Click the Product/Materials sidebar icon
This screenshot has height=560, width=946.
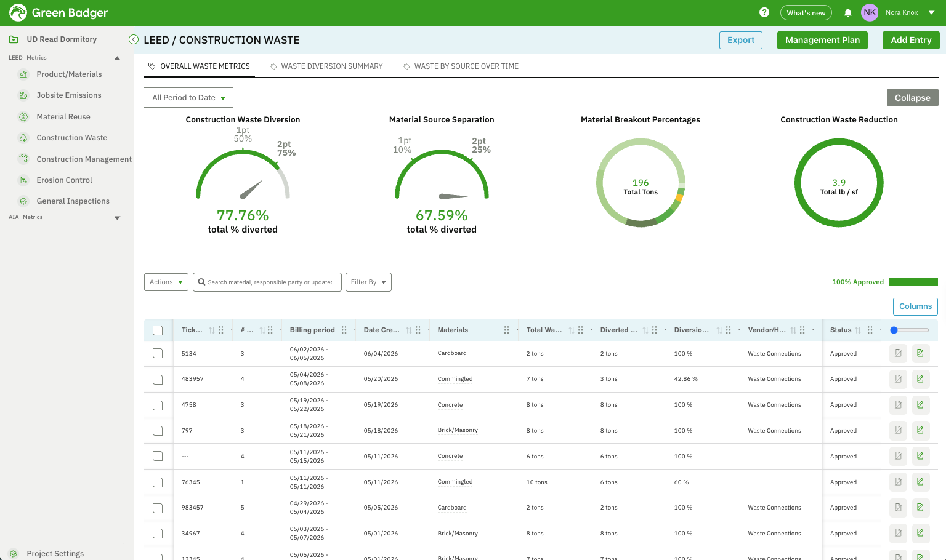point(23,74)
